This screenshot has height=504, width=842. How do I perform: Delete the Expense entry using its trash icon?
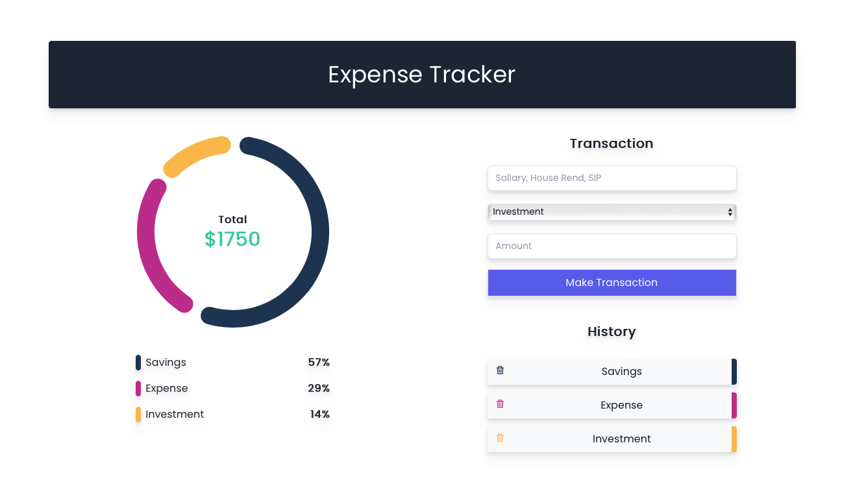(500, 403)
